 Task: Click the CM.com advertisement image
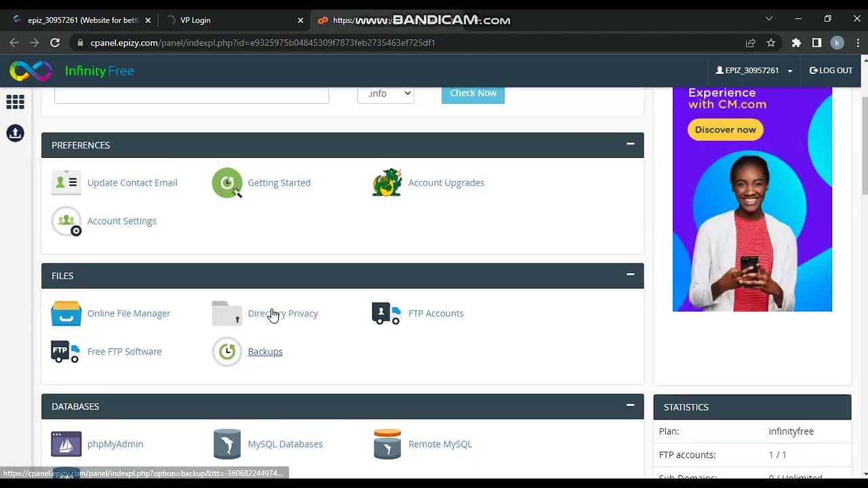(752, 199)
